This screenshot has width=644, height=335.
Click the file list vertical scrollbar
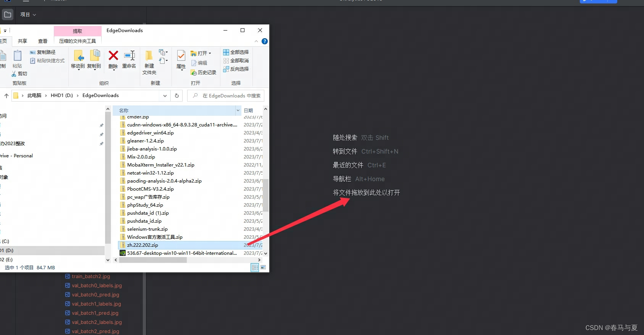pos(265,195)
